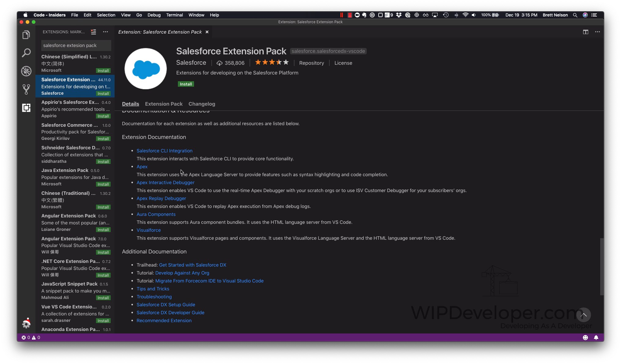
Task: Install the Salesforce Extension Pack from detail page
Action: pyautogui.click(x=186, y=84)
